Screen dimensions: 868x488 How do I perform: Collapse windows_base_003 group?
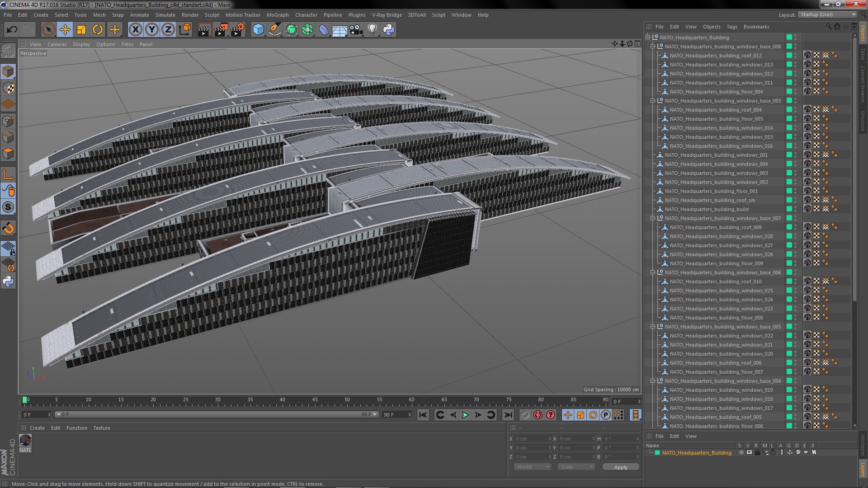click(653, 101)
